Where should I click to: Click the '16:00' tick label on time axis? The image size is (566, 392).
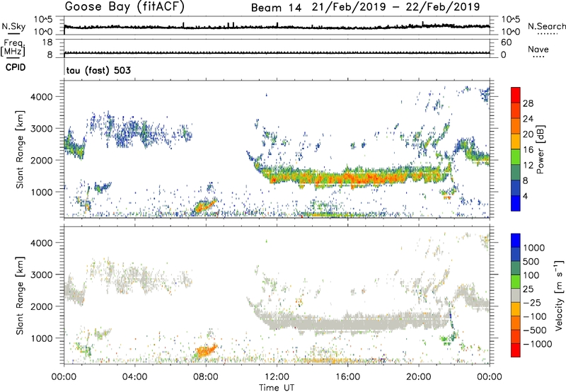[x=347, y=377]
